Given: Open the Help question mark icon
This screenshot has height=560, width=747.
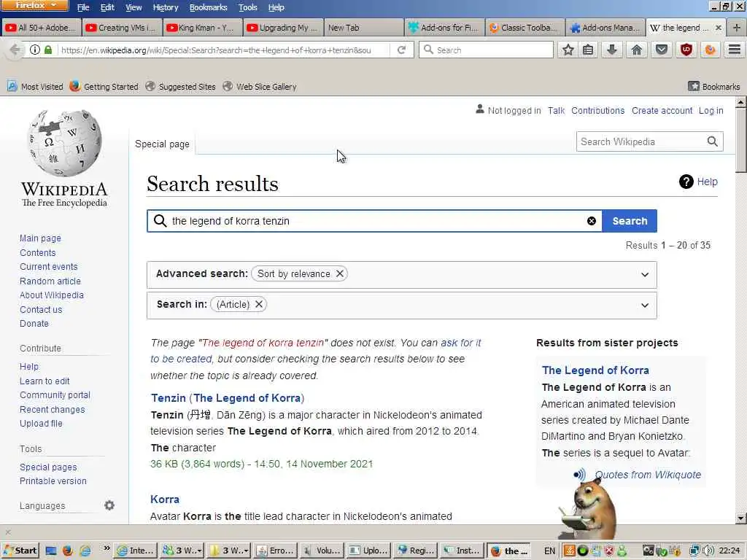Looking at the screenshot, I should click(x=686, y=182).
